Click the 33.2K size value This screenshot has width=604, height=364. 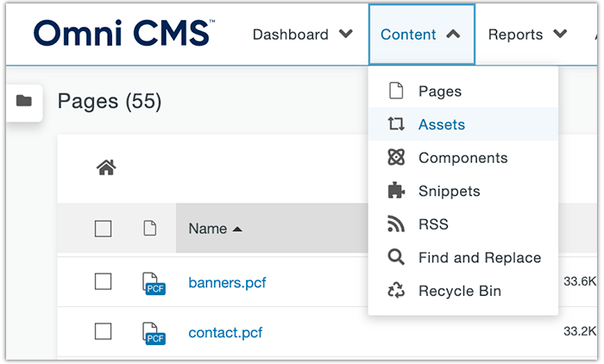tap(580, 331)
